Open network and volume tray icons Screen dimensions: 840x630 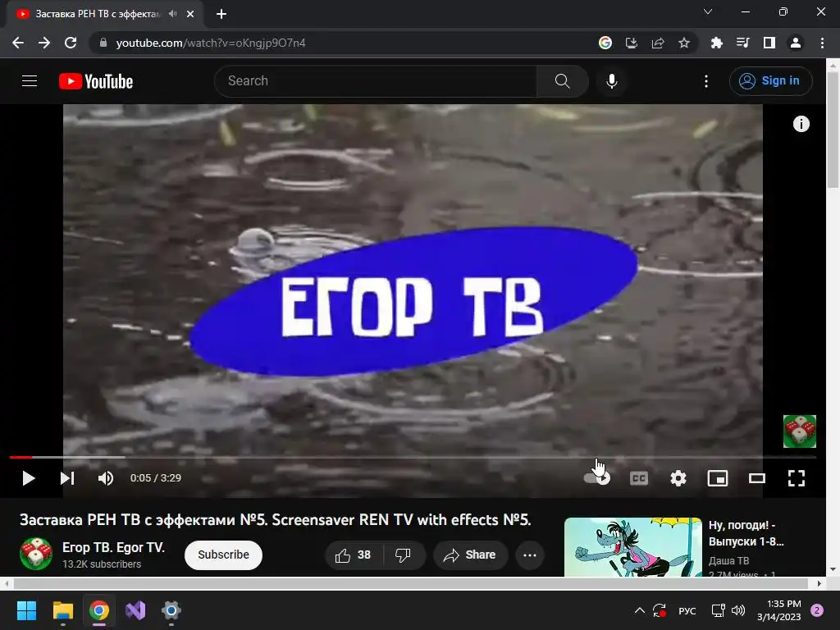[x=728, y=610]
